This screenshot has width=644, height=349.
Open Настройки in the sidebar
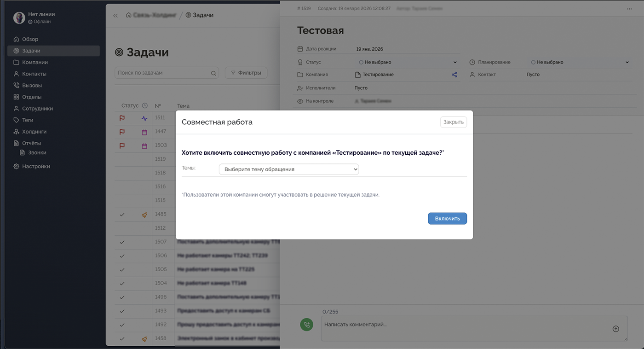point(36,166)
